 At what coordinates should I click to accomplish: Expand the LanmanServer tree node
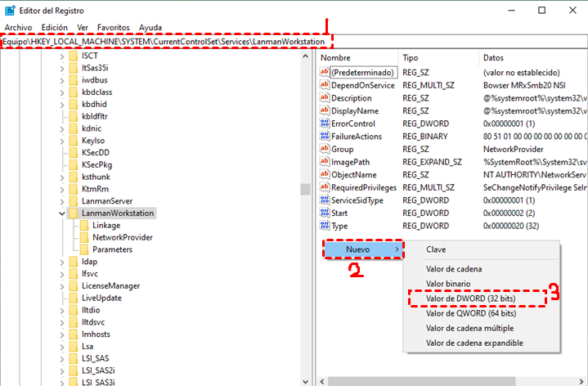62,201
